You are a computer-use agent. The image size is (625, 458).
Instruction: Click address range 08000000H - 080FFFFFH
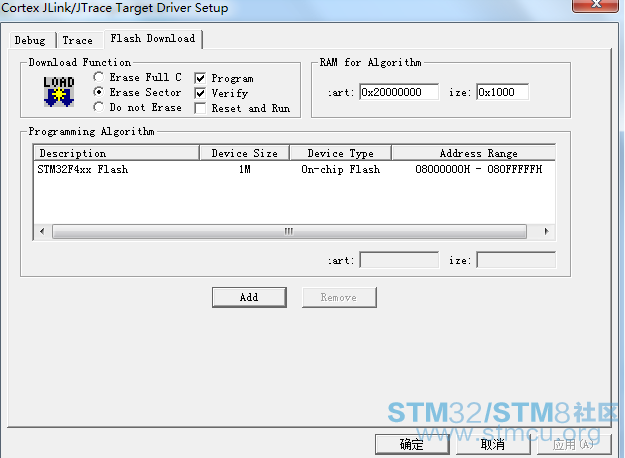click(x=479, y=169)
